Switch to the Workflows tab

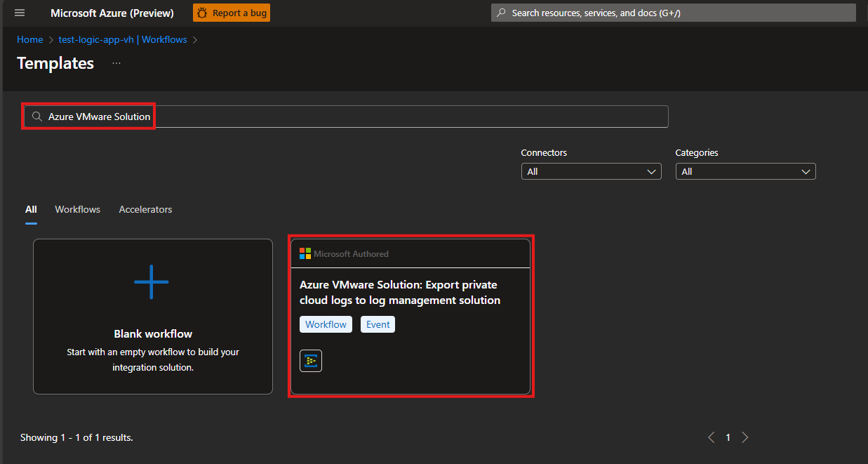click(x=77, y=209)
